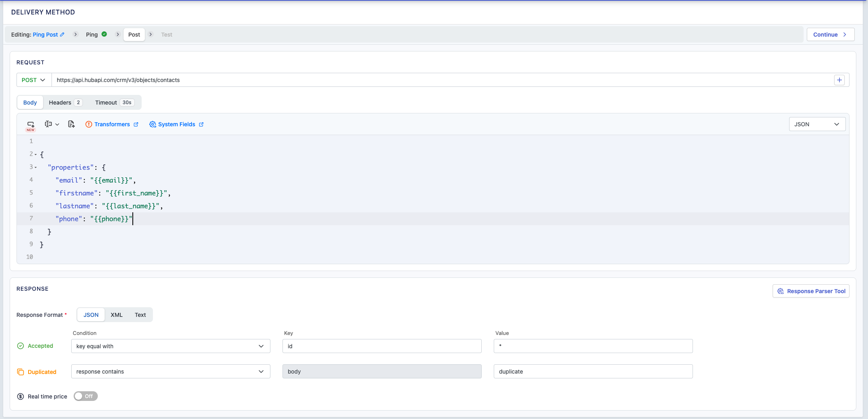Screen dimensions: 868x419
Task: Select the Post step
Action: pos(134,35)
